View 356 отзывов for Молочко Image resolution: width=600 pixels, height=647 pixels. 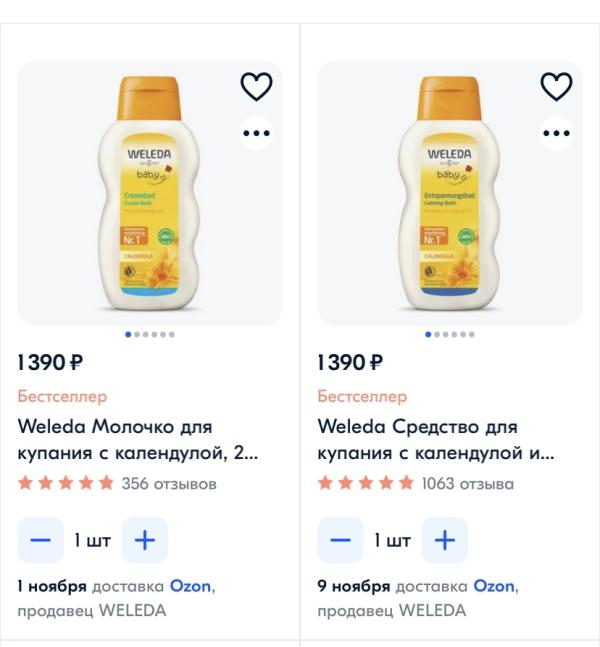[x=168, y=484]
